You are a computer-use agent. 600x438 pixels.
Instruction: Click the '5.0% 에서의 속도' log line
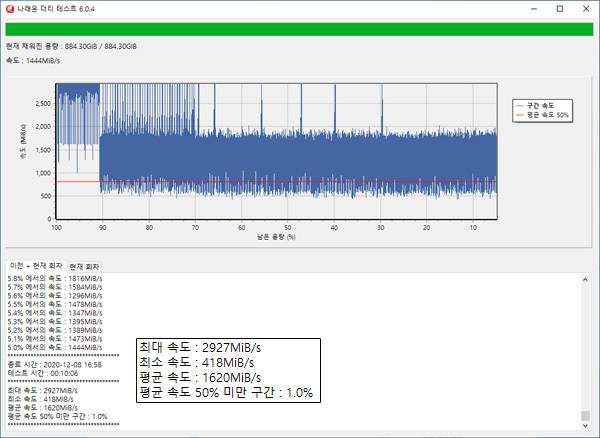(54, 346)
